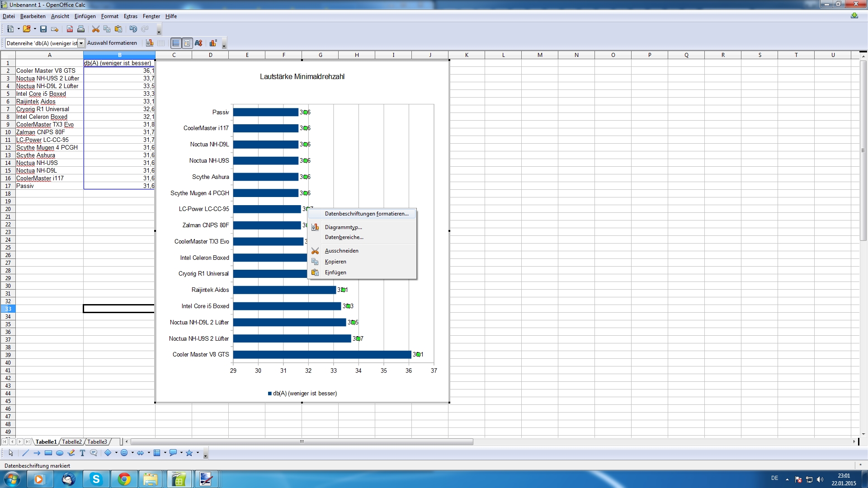The image size is (868, 488).
Task: Open the chart type icon in the chart toolbar
Action: [x=150, y=43]
